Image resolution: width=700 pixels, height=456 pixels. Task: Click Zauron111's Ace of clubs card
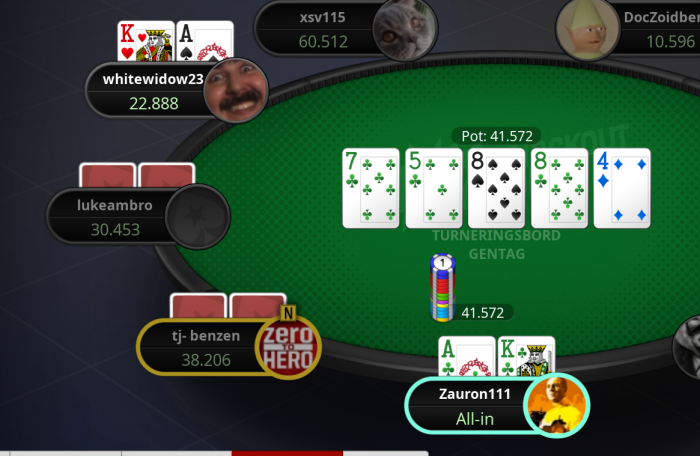pyautogui.click(x=467, y=356)
